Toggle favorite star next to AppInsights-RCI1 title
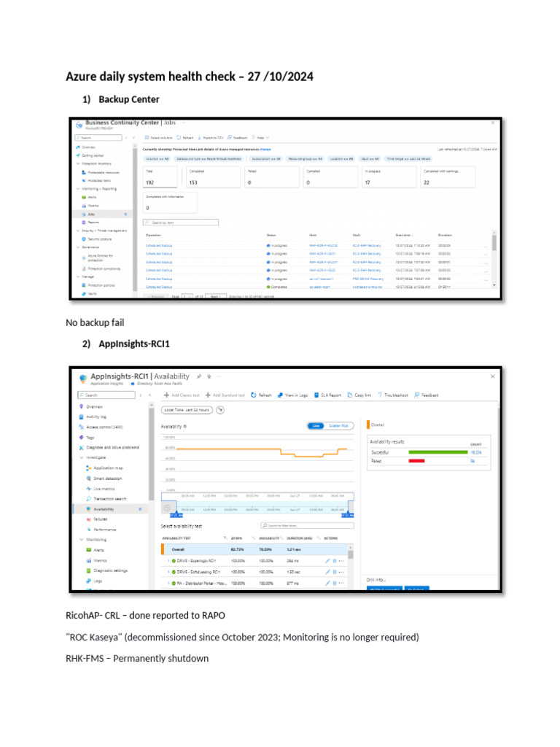This screenshot has height=747, width=560. (x=209, y=376)
